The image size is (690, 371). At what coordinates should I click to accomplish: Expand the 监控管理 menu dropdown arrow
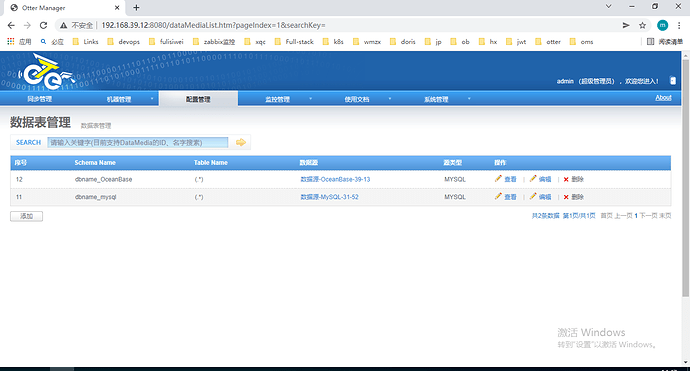pyautogui.click(x=310, y=99)
